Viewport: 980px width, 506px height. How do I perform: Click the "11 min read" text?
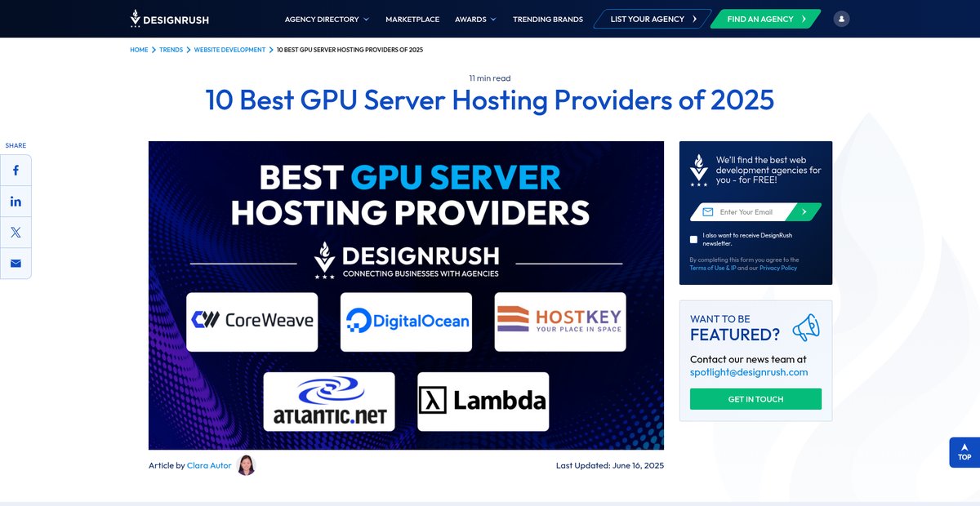pos(490,78)
